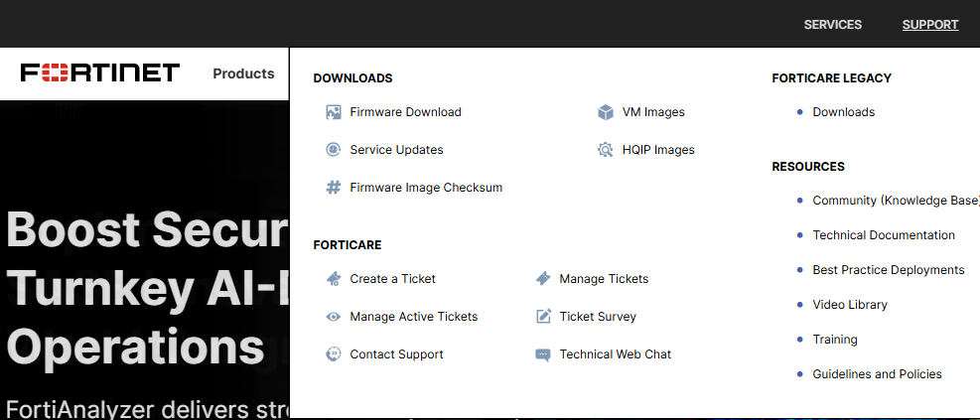Image resolution: width=980 pixels, height=420 pixels.
Task: Click the Ticket Survey pencil icon
Action: coord(544,317)
